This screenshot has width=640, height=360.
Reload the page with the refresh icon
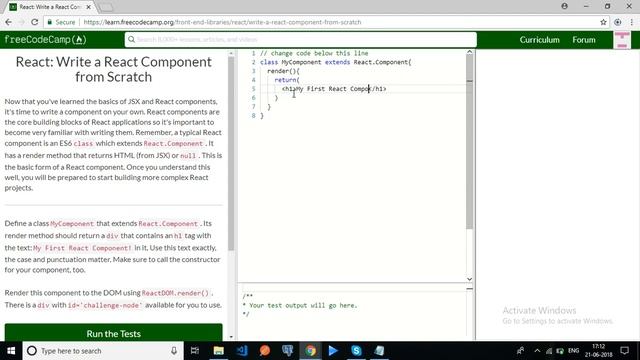35,22
